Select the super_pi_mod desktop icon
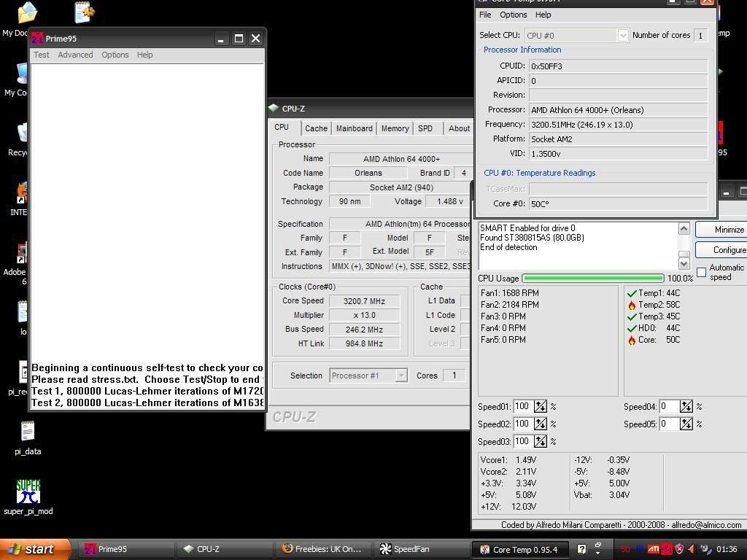This screenshot has height=560, width=747. 28,491
